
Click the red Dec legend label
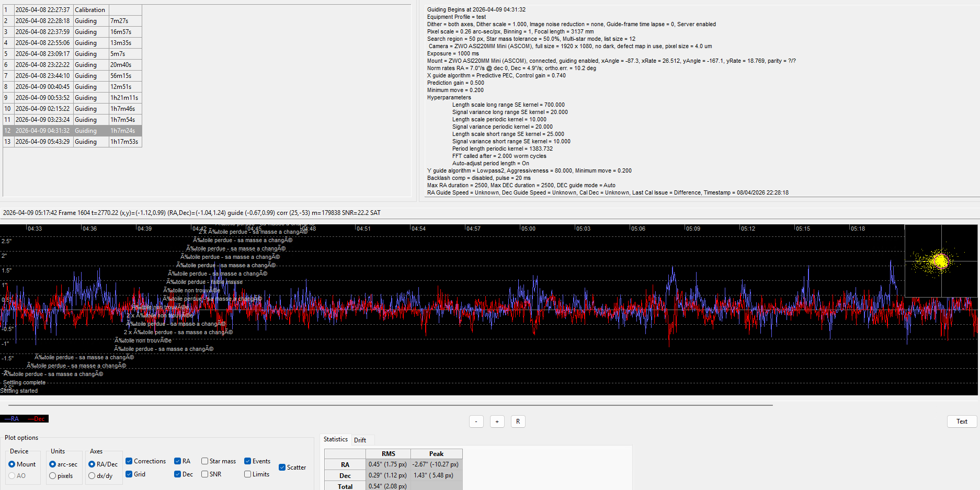click(x=36, y=419)
